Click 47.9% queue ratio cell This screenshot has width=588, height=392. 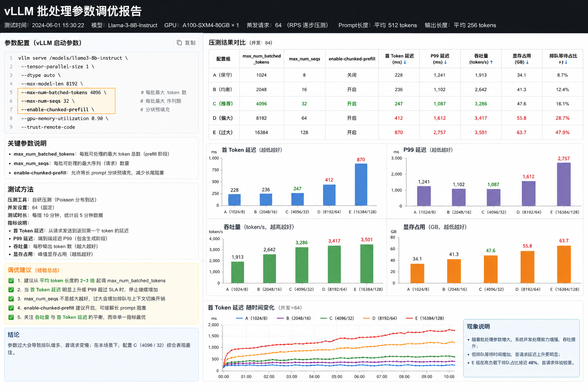562,132
